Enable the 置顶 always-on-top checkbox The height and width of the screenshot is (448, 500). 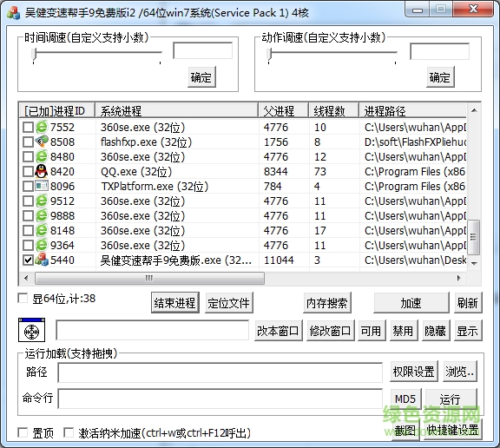[x=23, y=432]
